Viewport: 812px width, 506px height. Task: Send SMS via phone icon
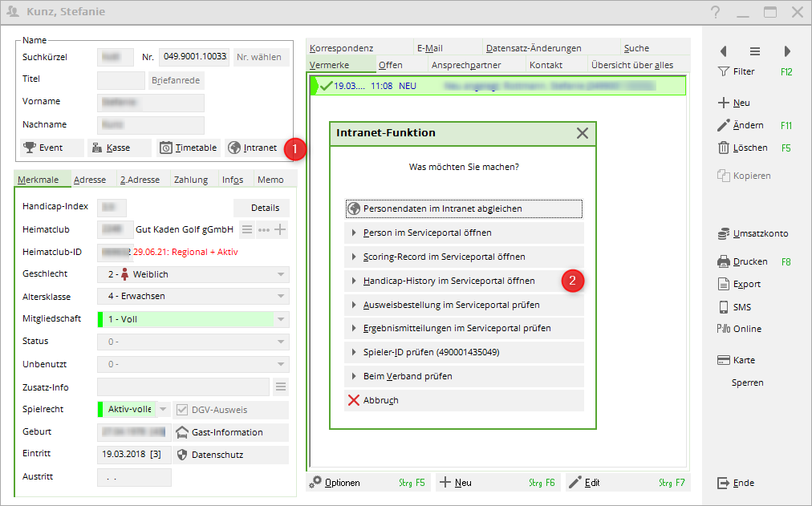723,307
